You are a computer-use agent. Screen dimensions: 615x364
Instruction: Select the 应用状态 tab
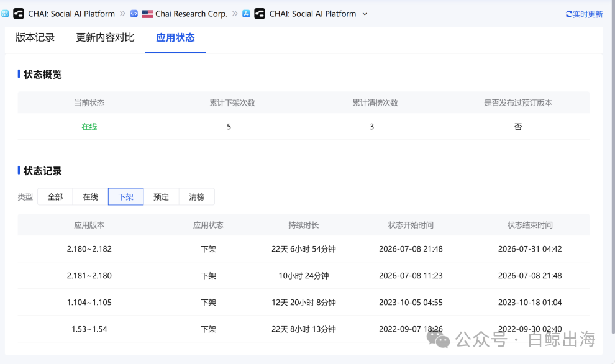(x=175, y=38)
